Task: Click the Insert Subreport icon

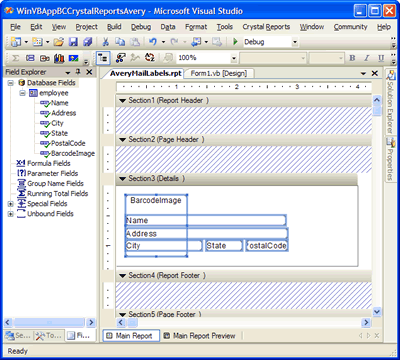Action: 44,58
